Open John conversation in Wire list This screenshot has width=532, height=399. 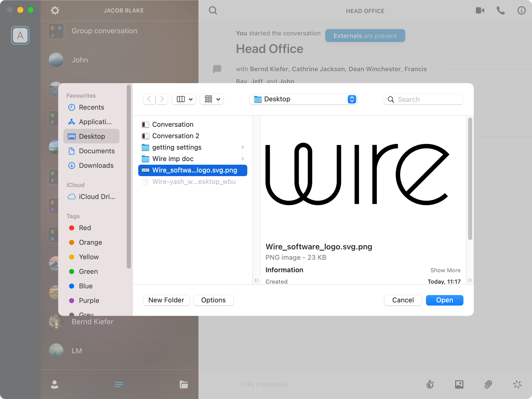pos(119,60)
